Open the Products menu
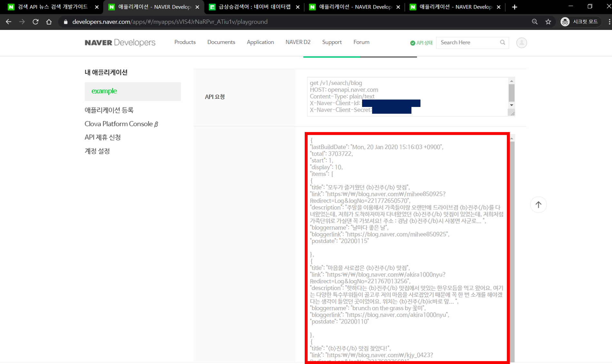Viewport: 612px width, 364px height. 185,42
